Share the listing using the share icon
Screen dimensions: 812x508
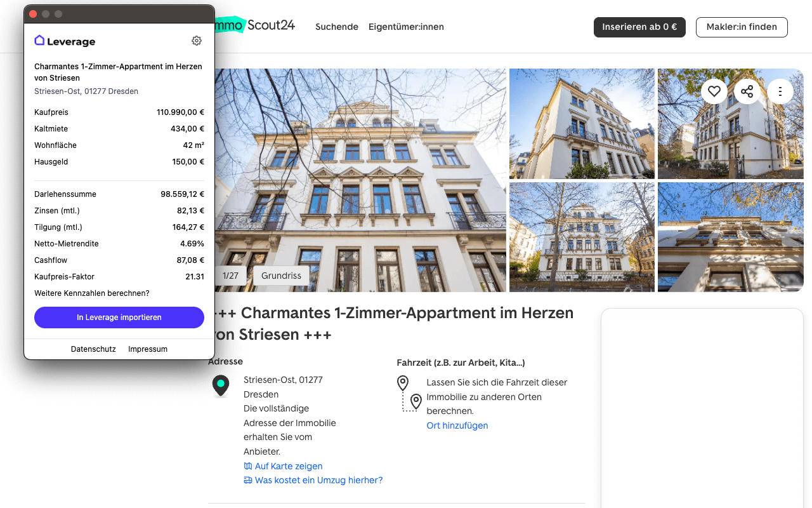coord(747,91)
